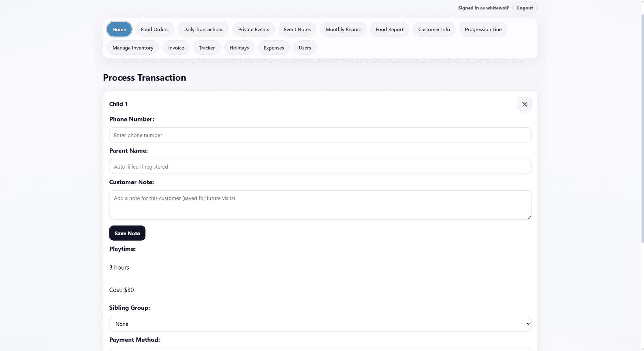Navigate to Customer Info
The image size is (644, 351).
(434, 29)
